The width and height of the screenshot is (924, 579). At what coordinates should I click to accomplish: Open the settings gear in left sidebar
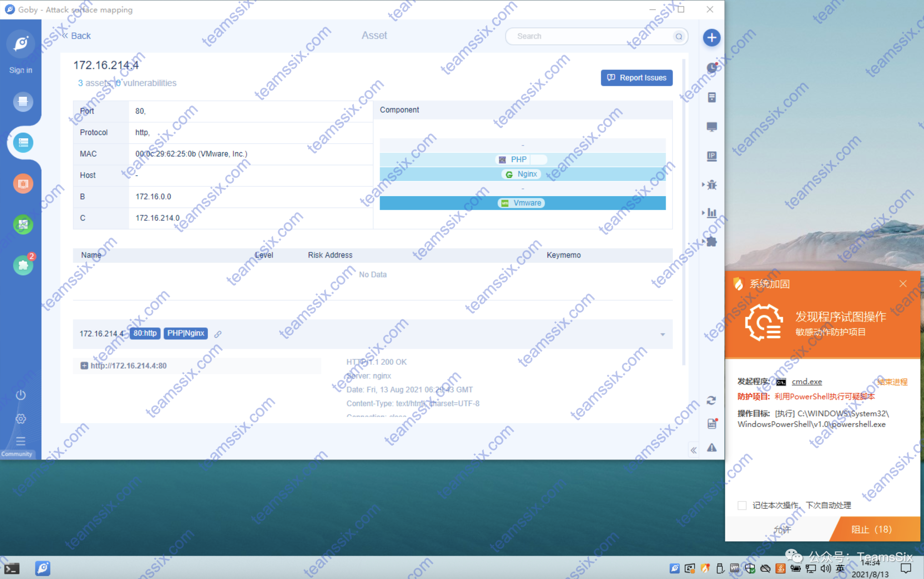point(21,419)
